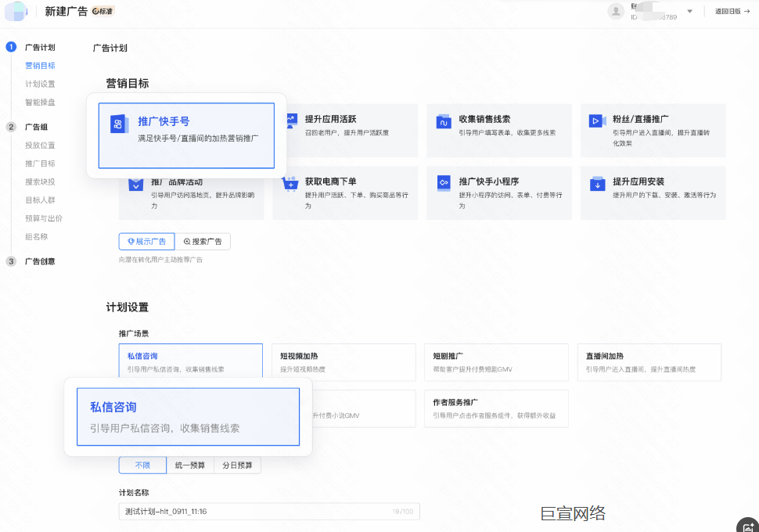This screenshot has height=532, width=759.
Task: Select the enlarged 私信咨询 scene card
Action: pos(189,417)
